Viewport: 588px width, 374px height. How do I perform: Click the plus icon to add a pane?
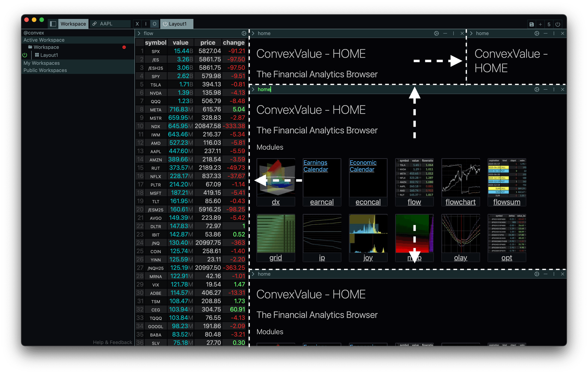pos(540,24)
